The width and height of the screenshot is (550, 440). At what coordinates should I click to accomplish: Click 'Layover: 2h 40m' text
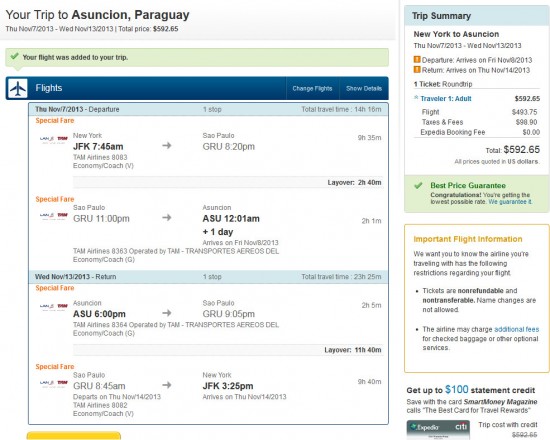point(354,182)
